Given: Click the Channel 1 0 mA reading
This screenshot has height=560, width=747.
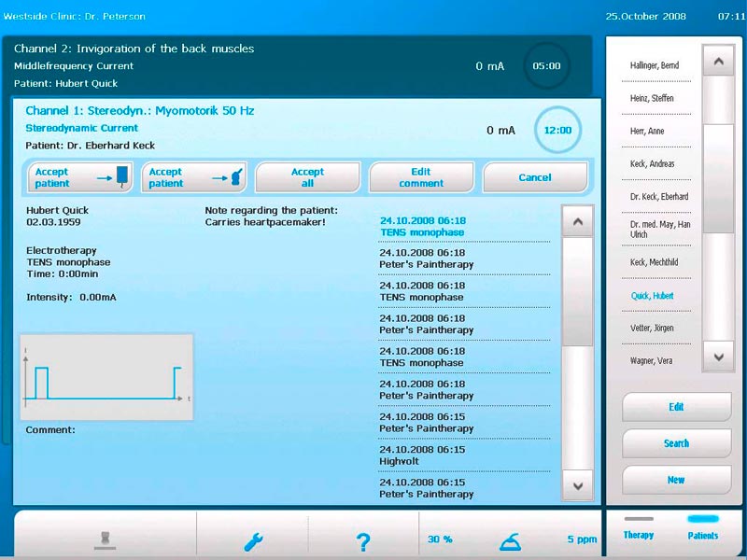Looking at the screenshot, I should pyautogui.click(x=500, y=131).
